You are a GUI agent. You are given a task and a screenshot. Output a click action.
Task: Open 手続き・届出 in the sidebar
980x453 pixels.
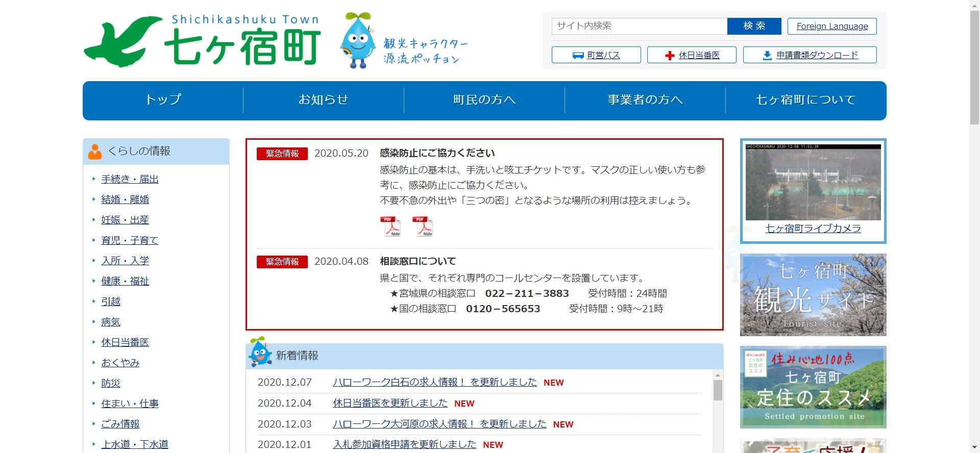(130, 179)
